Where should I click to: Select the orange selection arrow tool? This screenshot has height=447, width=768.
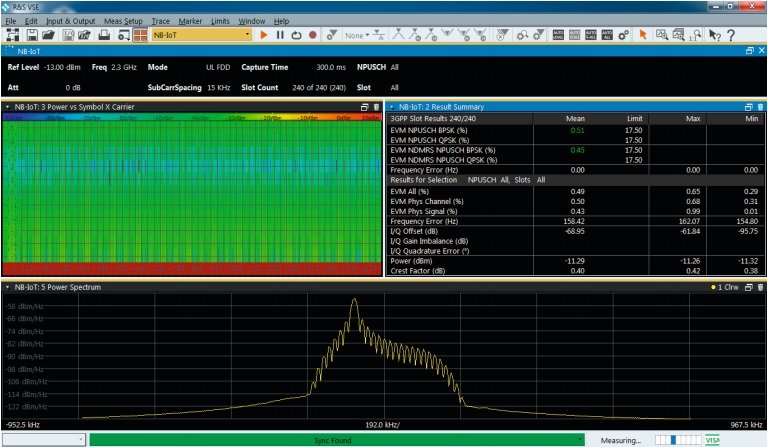tap(643, 35)
